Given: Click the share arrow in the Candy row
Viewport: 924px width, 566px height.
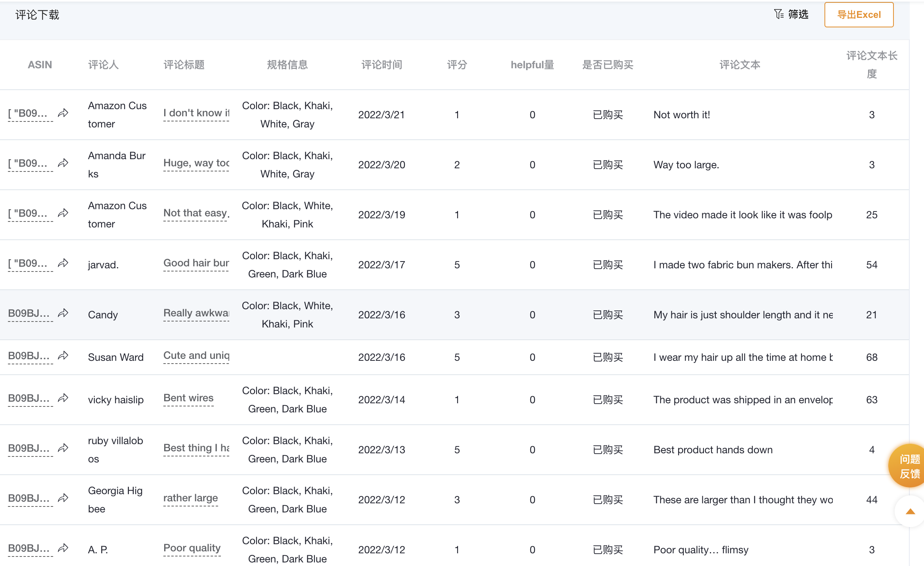Looking at the screenshot, I should point(63,314).
